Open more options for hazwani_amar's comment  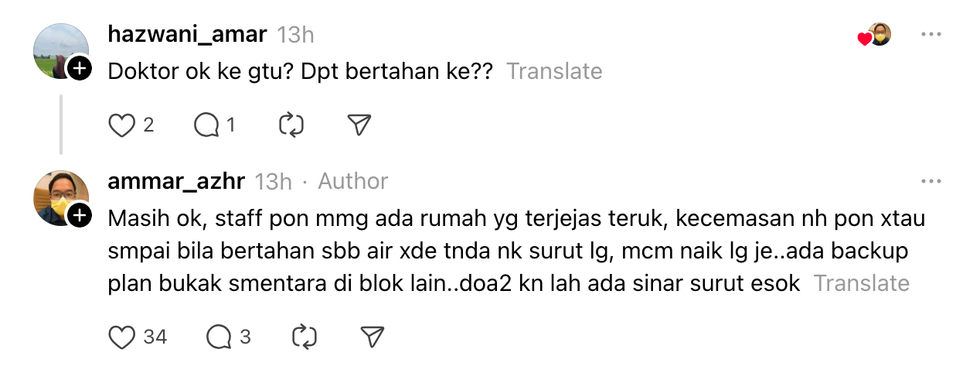click(931, 35)
